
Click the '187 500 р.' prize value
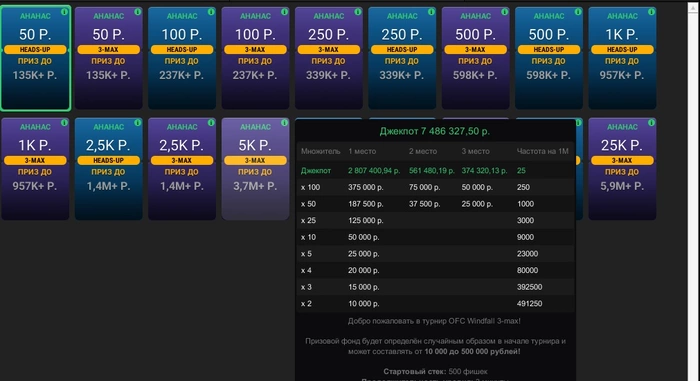(x=366, y=204)
